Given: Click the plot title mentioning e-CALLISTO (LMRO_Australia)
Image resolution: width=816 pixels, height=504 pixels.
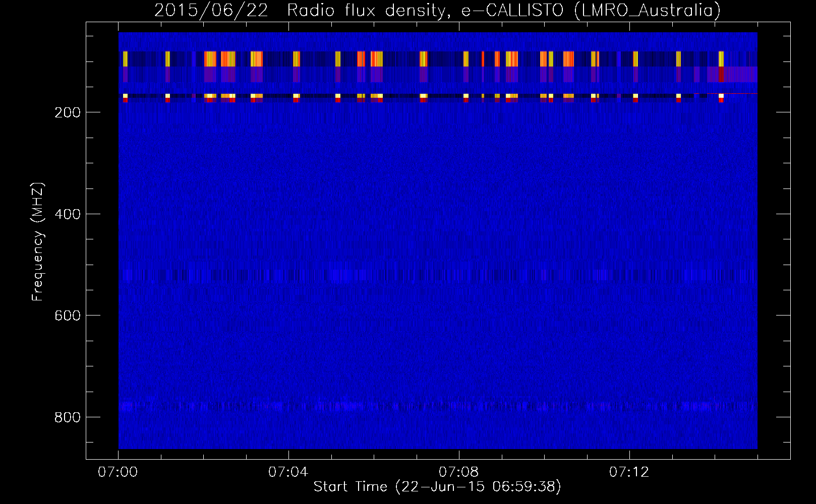Looking at the screenshot, I should 437,11.
